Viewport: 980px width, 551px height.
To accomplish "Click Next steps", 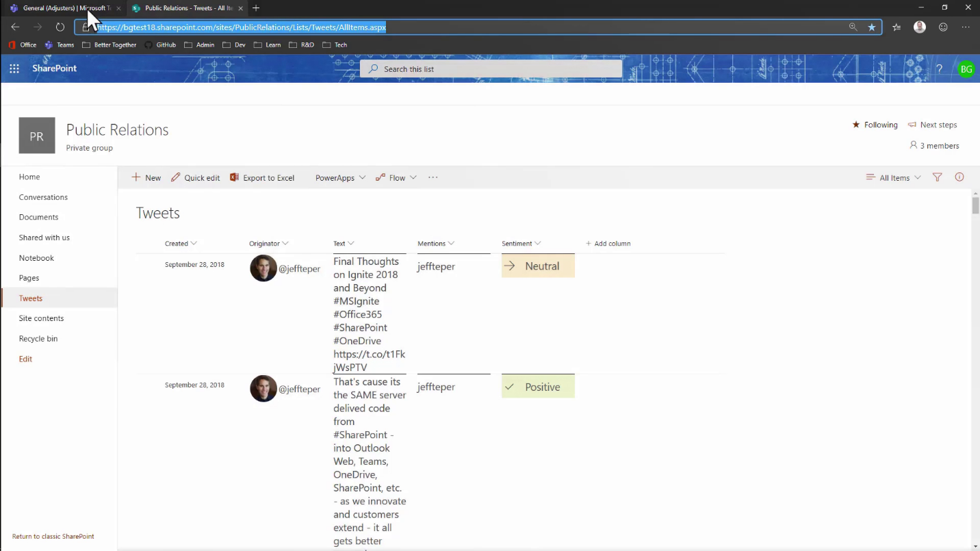I will (932, 125).
